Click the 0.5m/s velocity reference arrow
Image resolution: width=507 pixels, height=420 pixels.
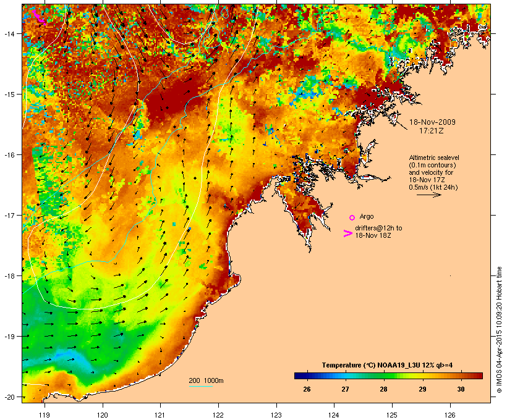click(x=428, y=195)
